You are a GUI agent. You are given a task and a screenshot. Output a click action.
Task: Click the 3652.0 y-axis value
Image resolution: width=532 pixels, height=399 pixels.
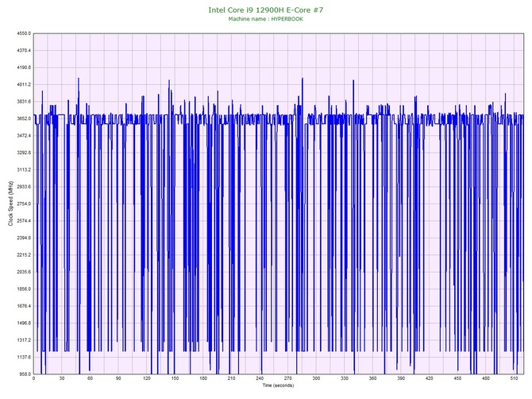[x=24, y=118]
